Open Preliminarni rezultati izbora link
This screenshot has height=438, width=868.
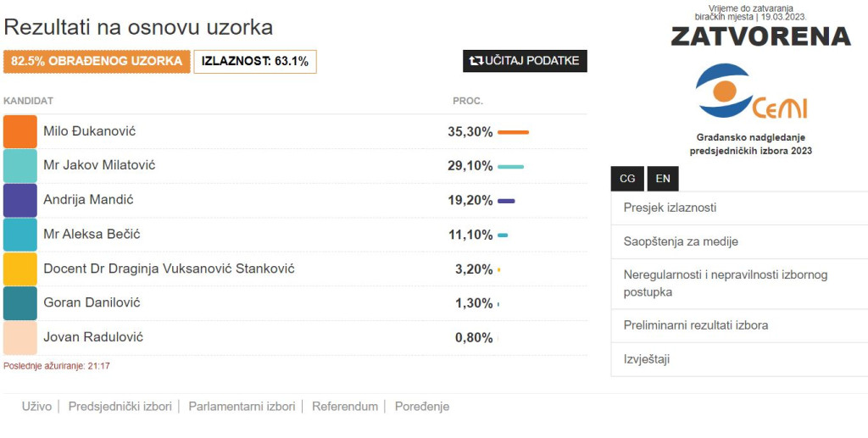(739, 325)
